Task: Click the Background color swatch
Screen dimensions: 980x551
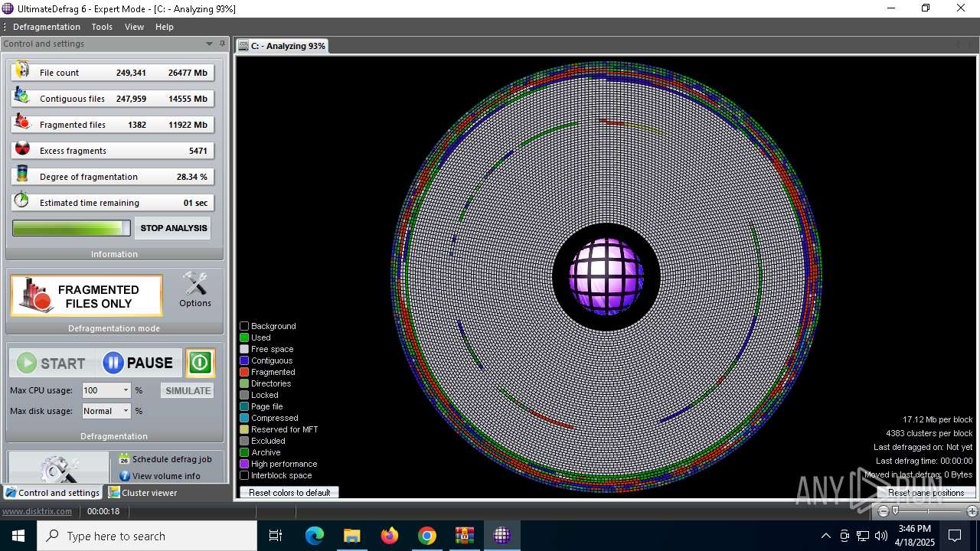Action: (x=244, y=326)
